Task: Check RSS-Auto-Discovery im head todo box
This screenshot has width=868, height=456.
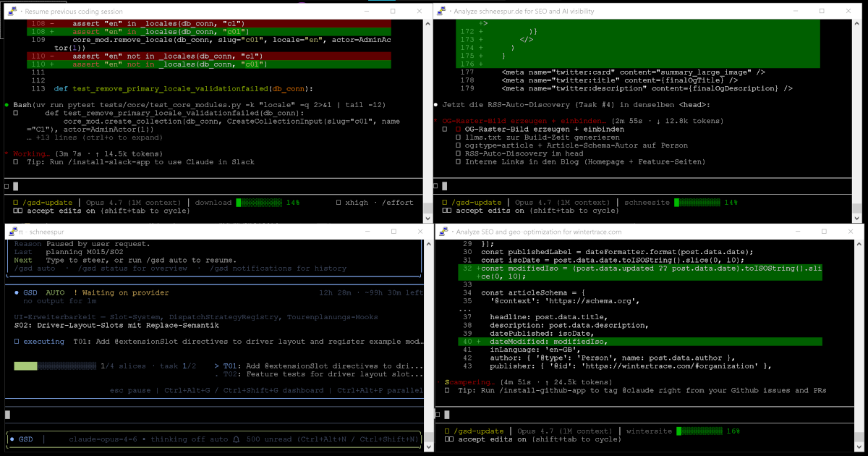Action: 458,153
